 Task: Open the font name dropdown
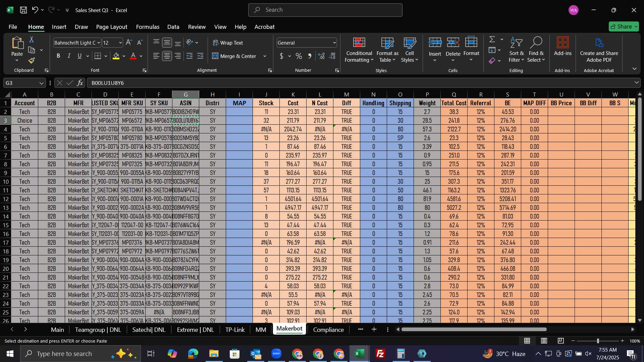99,43
